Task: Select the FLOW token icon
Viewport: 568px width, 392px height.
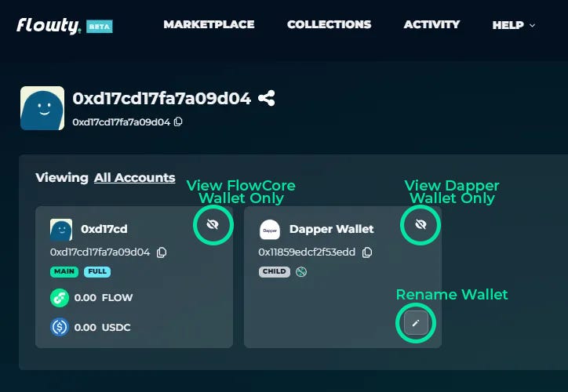Action: point(60,298)
